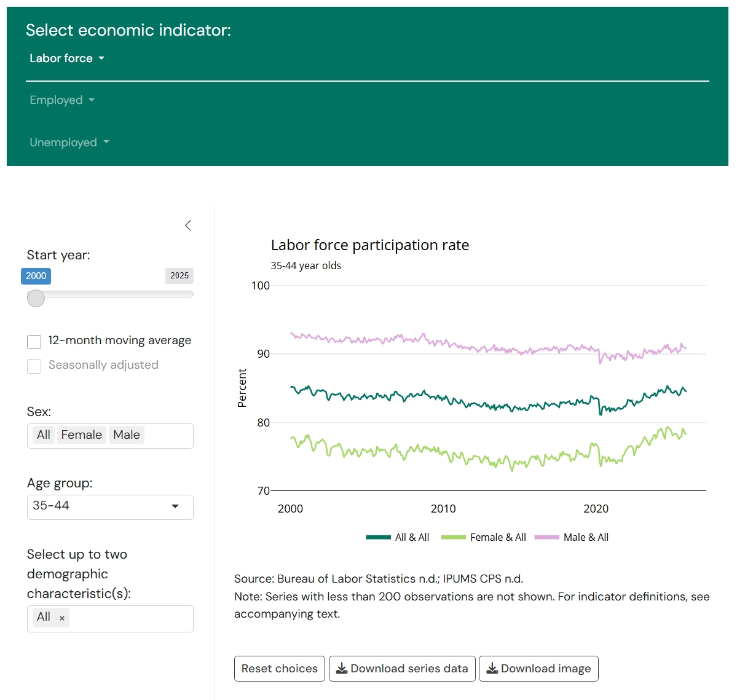Click the Start year slider handle

click(36, 299)
